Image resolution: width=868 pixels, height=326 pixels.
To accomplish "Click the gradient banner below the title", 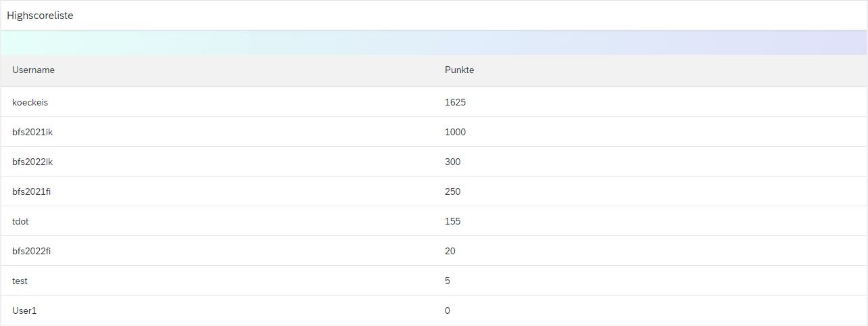I will 434,43.
